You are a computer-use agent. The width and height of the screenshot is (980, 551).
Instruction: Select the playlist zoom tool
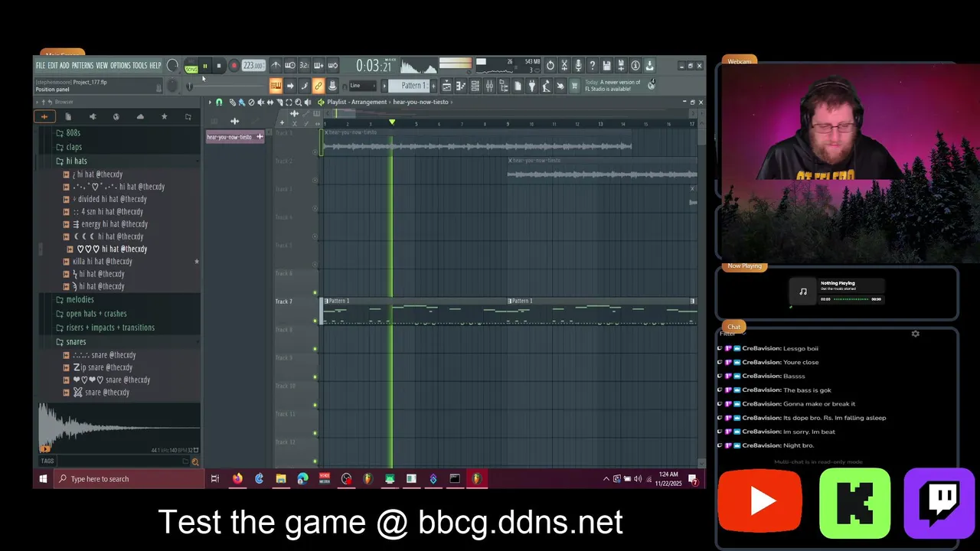(299, 102)
